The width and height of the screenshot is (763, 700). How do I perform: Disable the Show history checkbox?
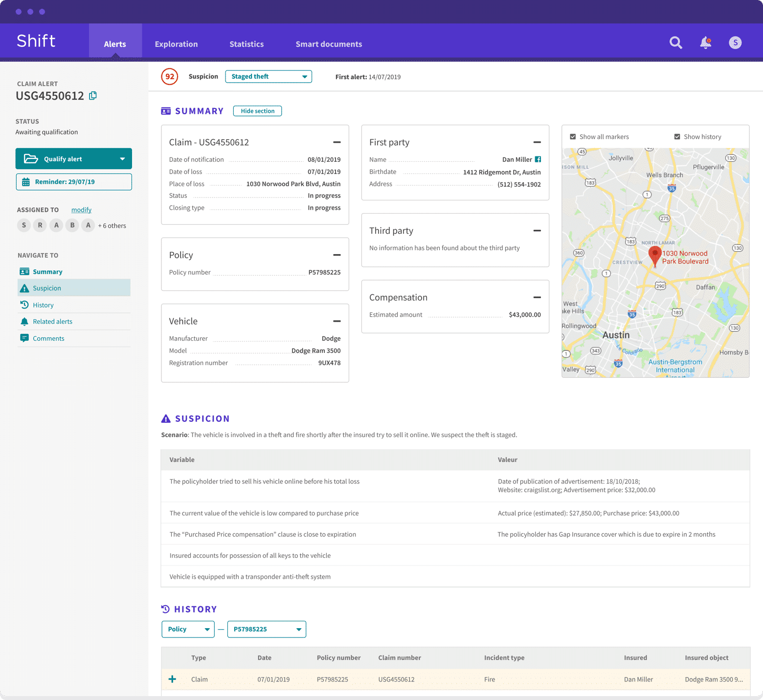pos(677,136)
